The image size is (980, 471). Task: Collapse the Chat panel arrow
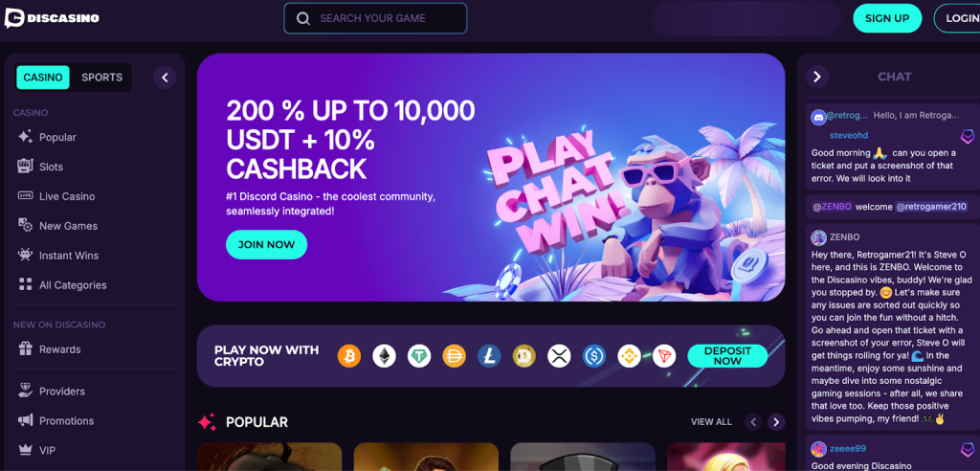[x=817, y=77]
